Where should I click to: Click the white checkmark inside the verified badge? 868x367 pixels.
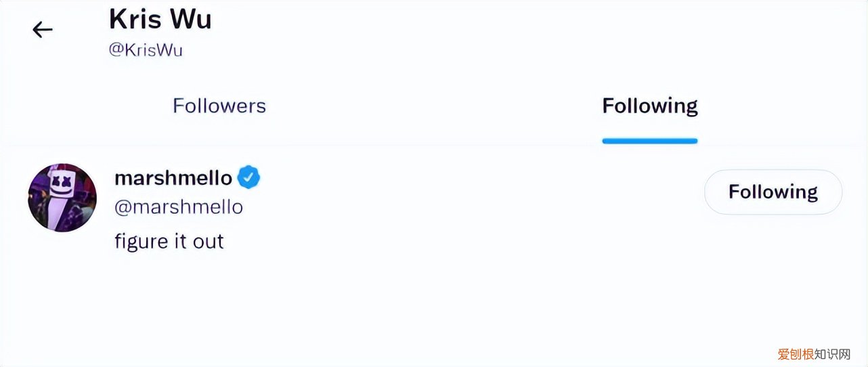pos(249,178)
